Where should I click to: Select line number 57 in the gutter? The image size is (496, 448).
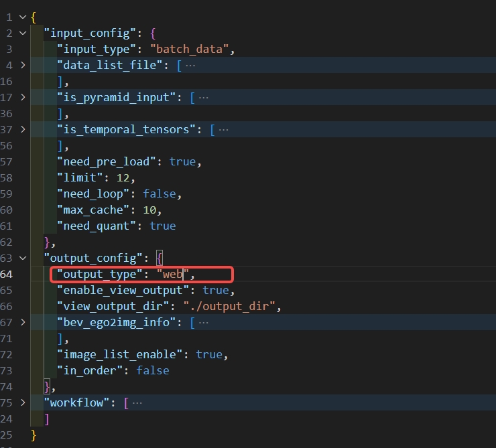7,161
